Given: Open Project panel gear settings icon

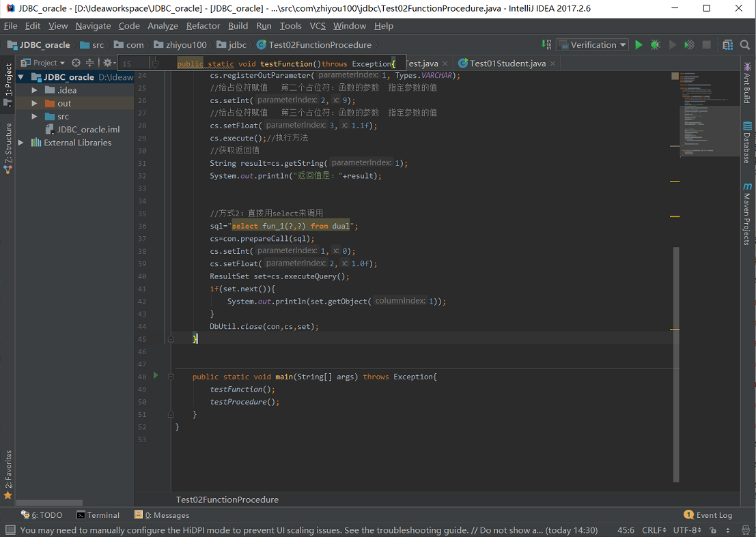Looking at the screenshot, I should [x=109, y=63].
